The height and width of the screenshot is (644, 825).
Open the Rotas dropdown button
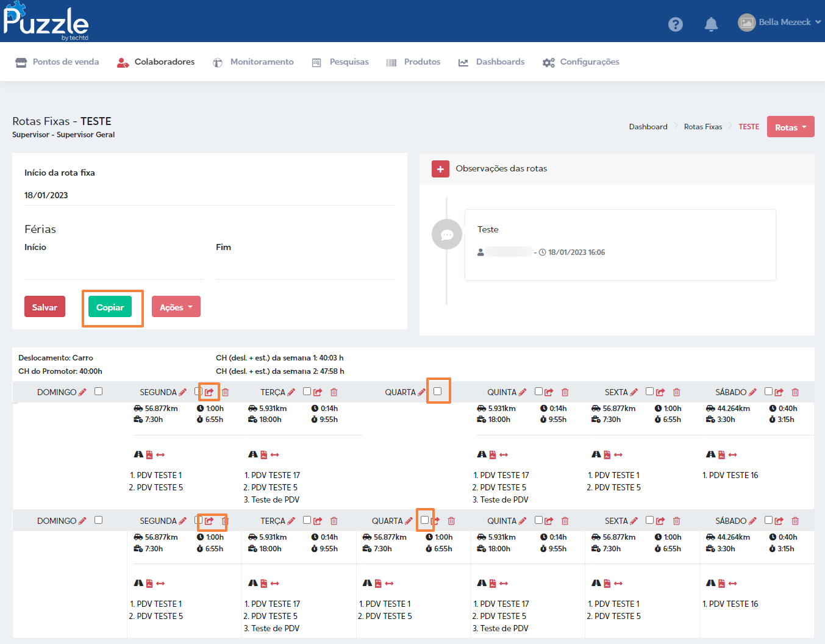(790, 127)
